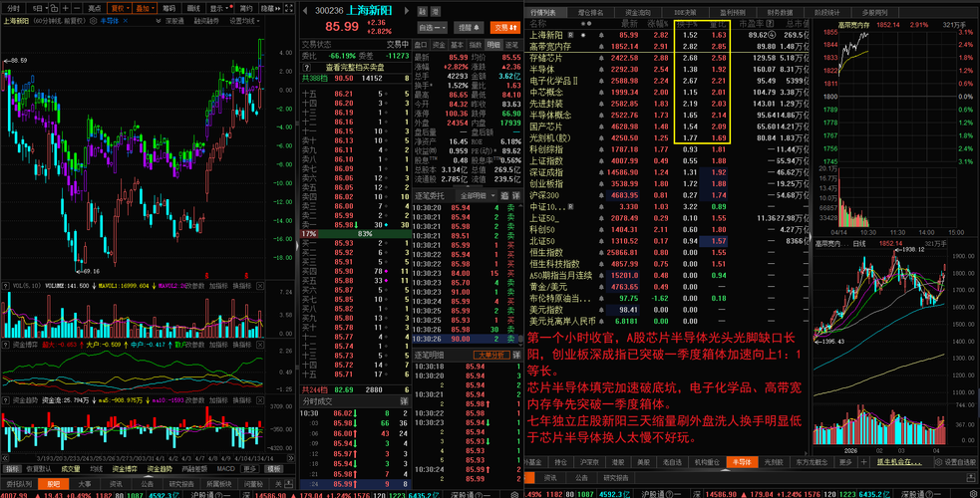Toggle the 资金趋势 indicator in bottom bar
The width and height of the screenshot is (980, 498).
pyautogui.click(x=160, y=469)
